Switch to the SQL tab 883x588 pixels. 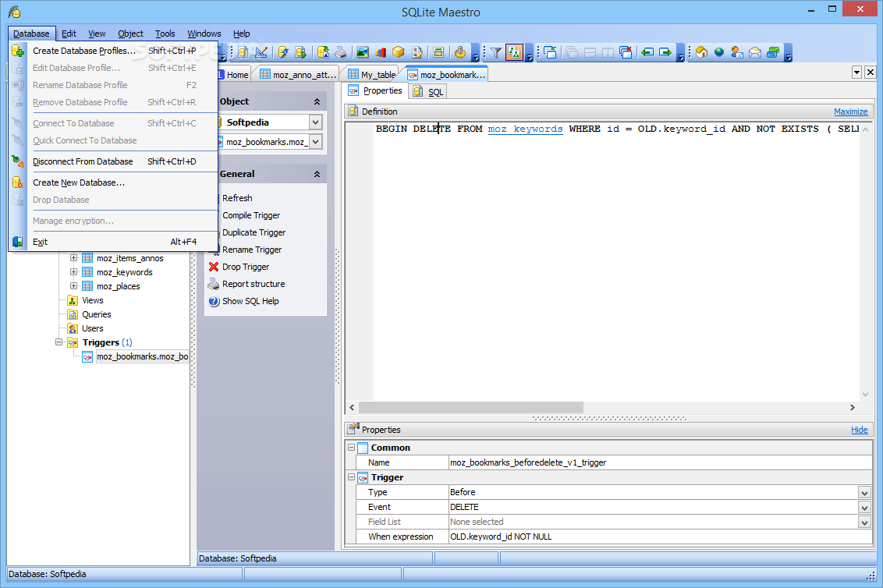point(428,92)
